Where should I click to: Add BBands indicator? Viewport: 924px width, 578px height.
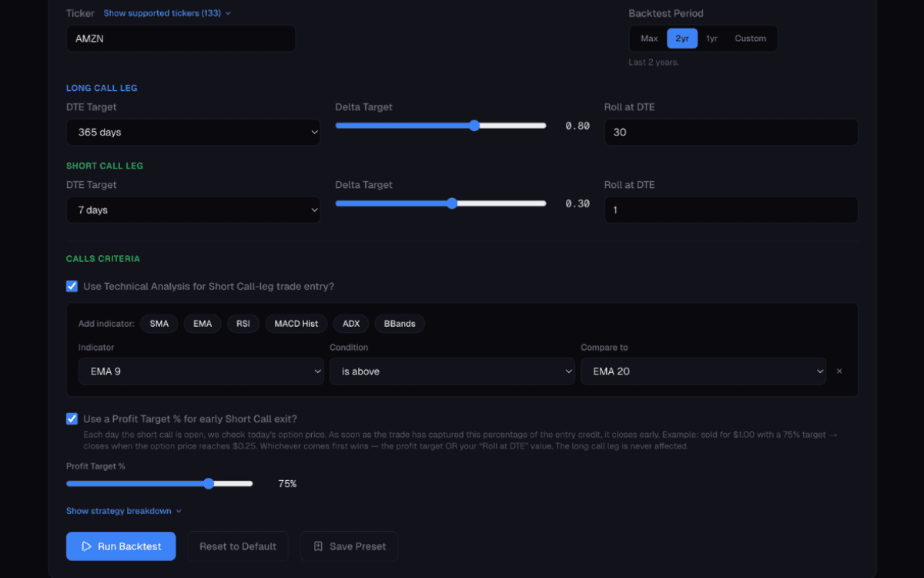click(x=400, y=324)
